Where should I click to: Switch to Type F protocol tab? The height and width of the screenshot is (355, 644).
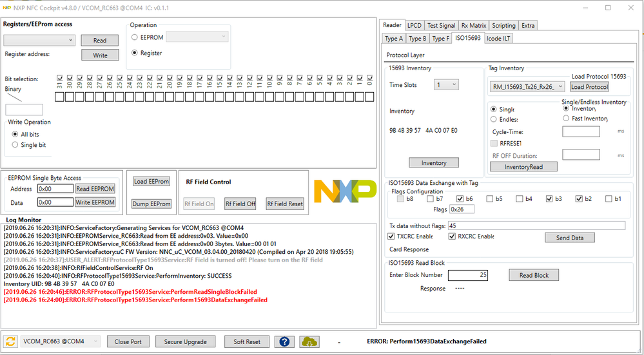click(x=441, y=39)
